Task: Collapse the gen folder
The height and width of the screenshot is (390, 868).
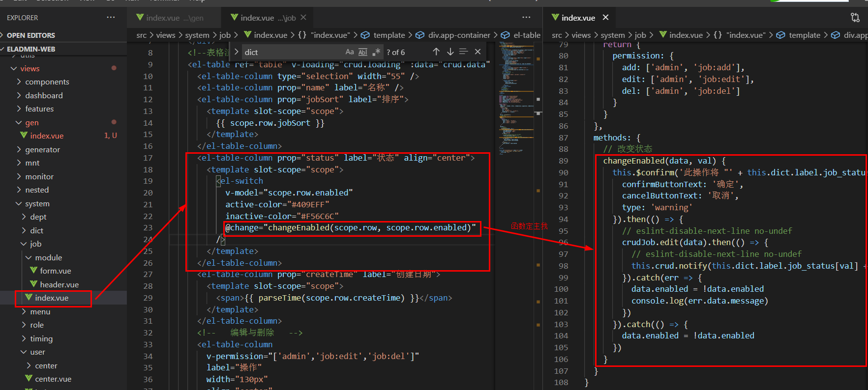Action: pos(63,122)
